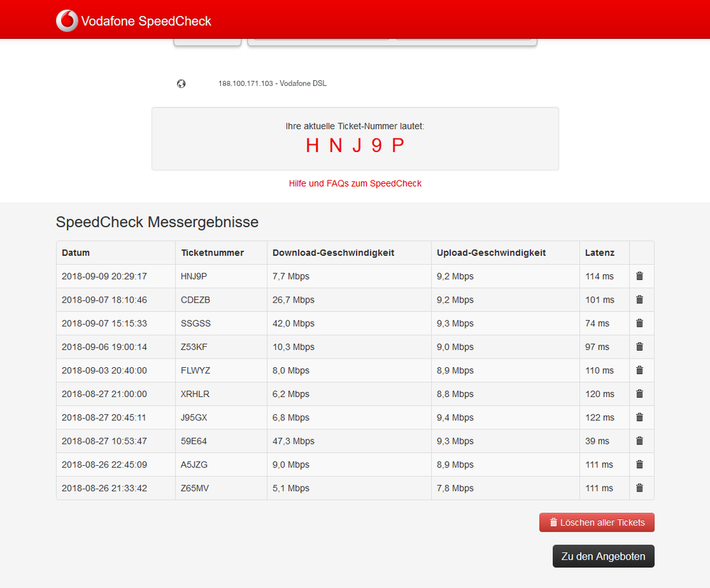The width and height of the screenshot is (710, 588).
Task: Click download value 26,7 Mbps
Action: pyautogui.click(x=294, y=300)
